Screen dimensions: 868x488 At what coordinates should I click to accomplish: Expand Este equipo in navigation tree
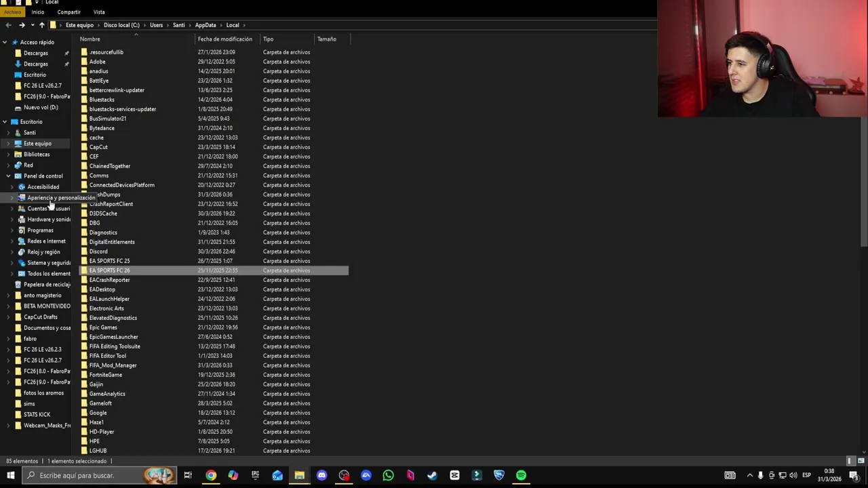(8, 144)
